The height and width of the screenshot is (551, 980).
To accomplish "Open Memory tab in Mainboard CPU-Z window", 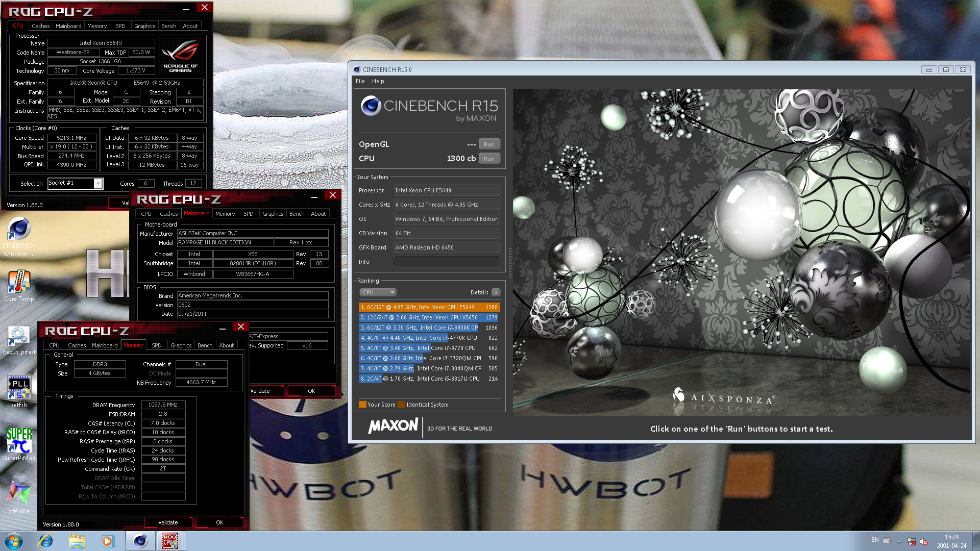I will 225,214.
